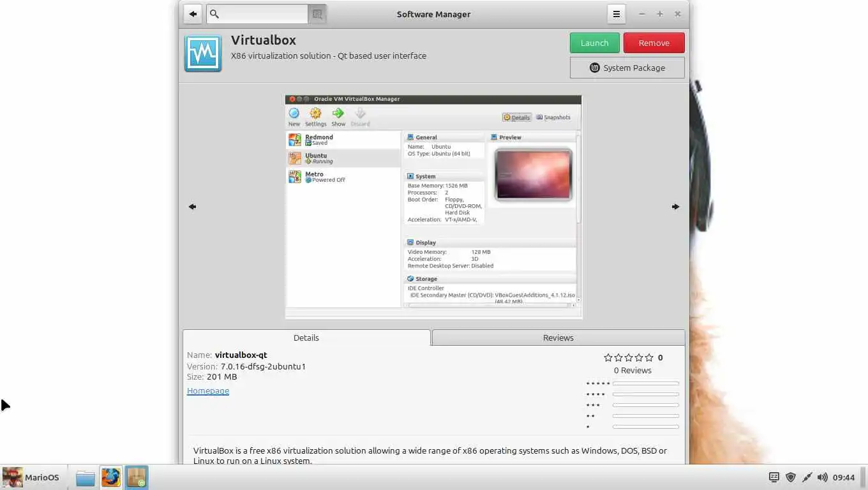Switch to the Reviews tab
This screenshot has height=490, width=868.
(558, 338)
